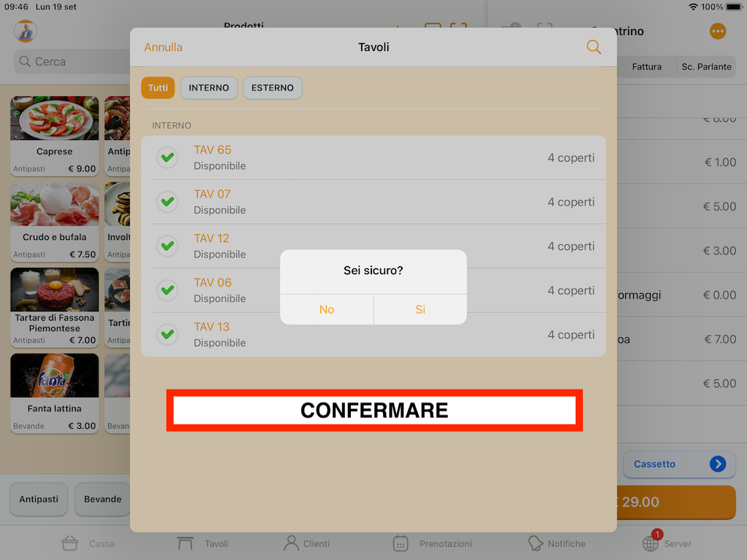The image size is (747, 560).
Task: Open the Server globe icon
Action: (x=651, y=542)
